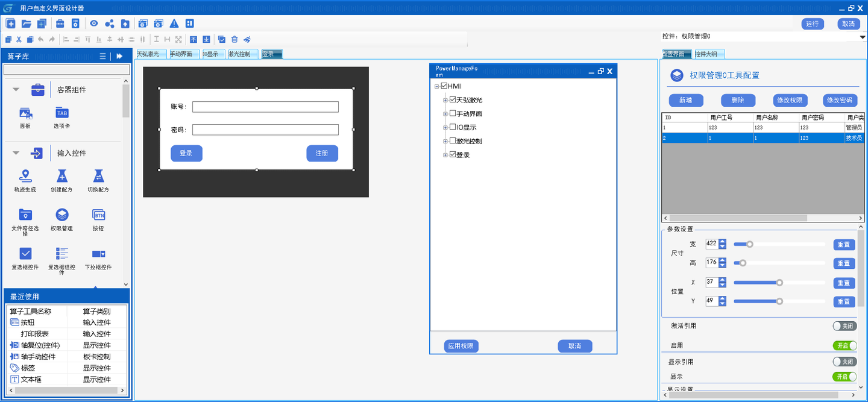Screen dimensions: 868x402
Task: Expand the IO显示 tree node
Action: [445, 128]
